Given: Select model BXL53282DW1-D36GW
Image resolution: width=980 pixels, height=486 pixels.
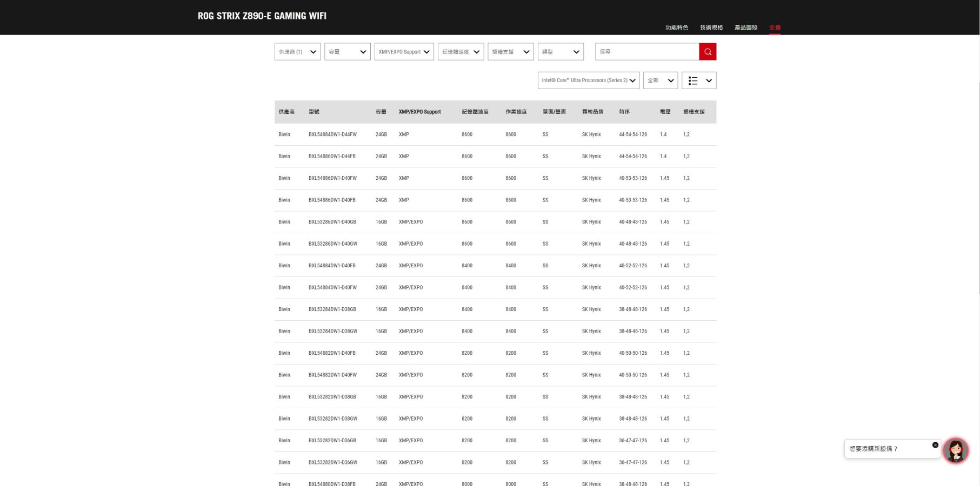Looking at the screenshot, I should (333, 463).
